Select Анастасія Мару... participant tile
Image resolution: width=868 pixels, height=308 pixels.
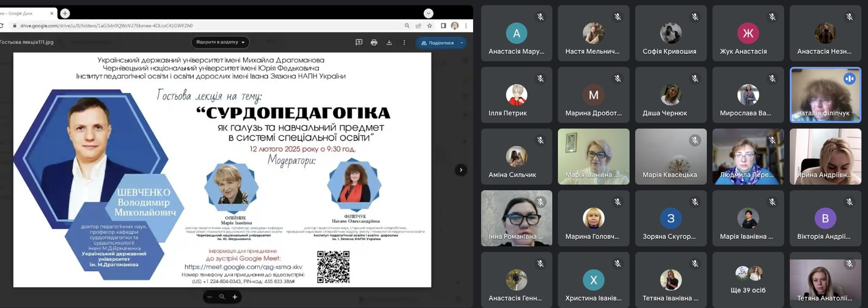516,34
